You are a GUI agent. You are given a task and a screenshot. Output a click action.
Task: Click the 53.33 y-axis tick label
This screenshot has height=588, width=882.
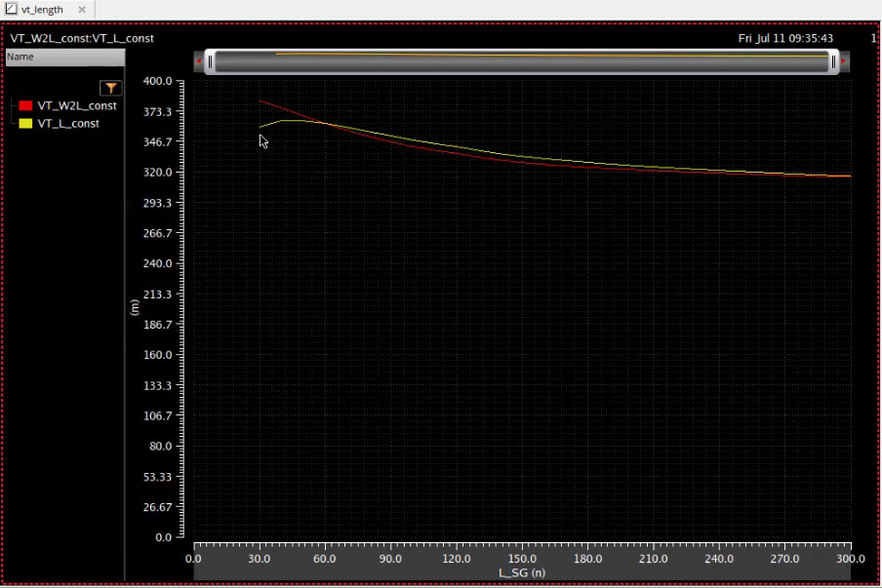point(157,477)
